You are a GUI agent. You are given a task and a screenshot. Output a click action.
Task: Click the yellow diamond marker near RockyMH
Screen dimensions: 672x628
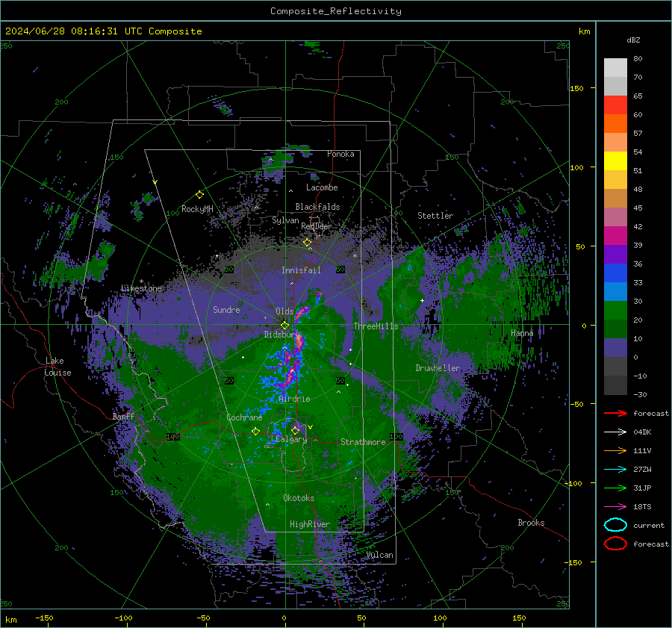tap(199, 195)
